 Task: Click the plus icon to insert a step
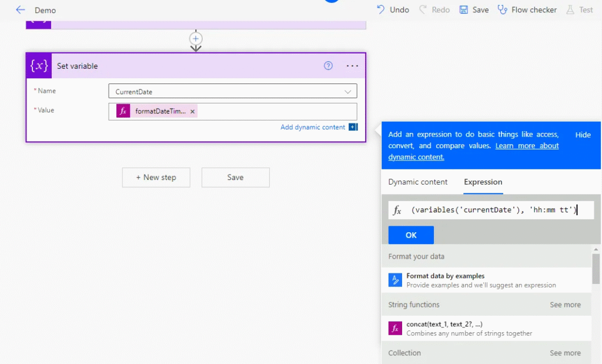pos(196,38)
